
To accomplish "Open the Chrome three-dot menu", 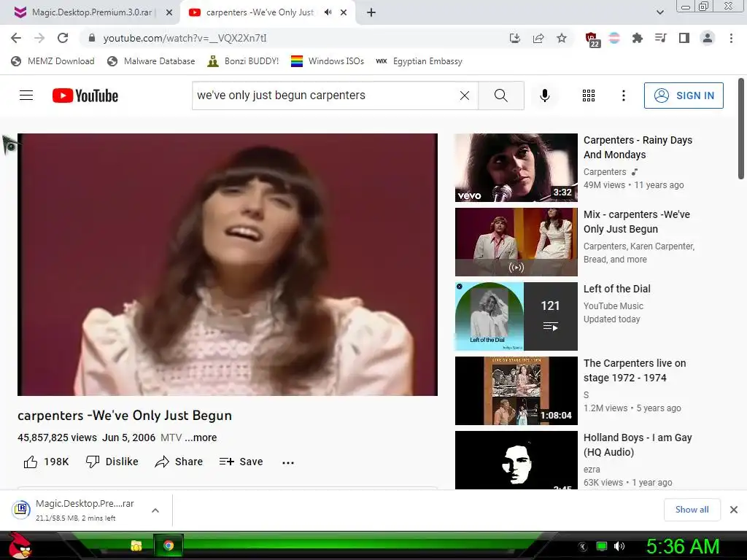I will tap(731, 38).
